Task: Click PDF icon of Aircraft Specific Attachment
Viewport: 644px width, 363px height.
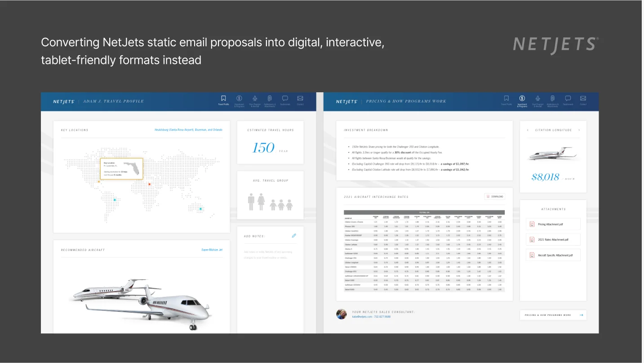Action: (x=532, y=255)
